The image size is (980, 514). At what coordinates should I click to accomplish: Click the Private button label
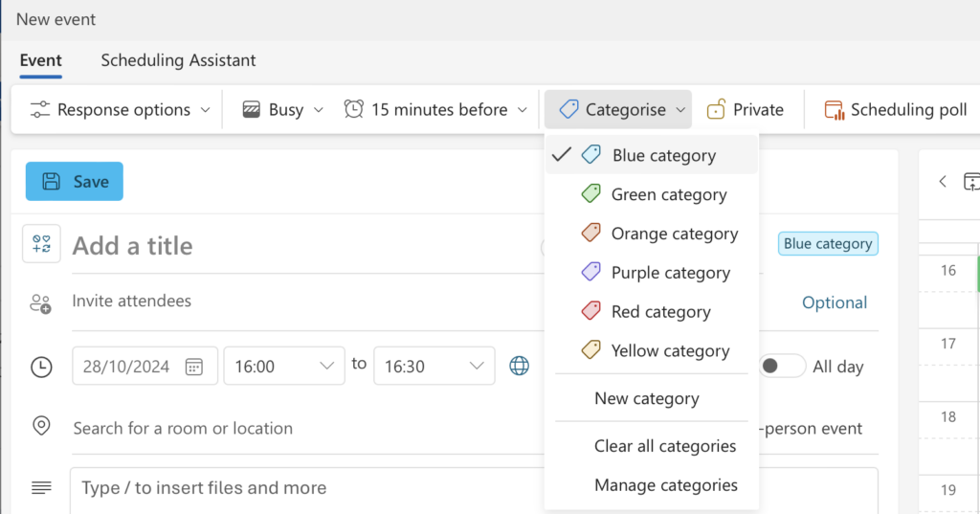758,109
